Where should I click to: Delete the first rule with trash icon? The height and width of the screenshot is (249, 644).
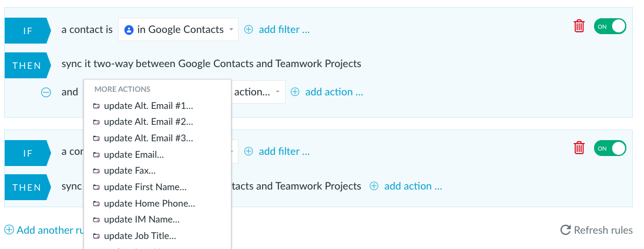(x=579, y=26)
